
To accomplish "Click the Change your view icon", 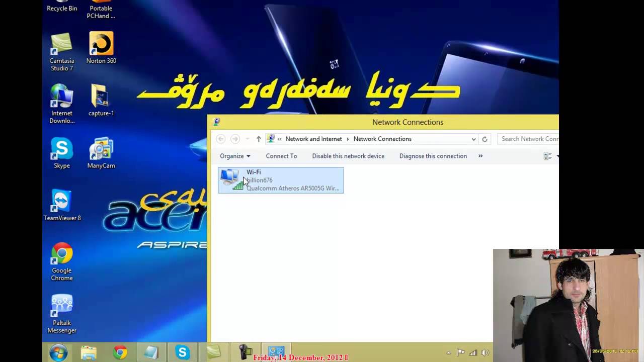I will coord(548,156).
